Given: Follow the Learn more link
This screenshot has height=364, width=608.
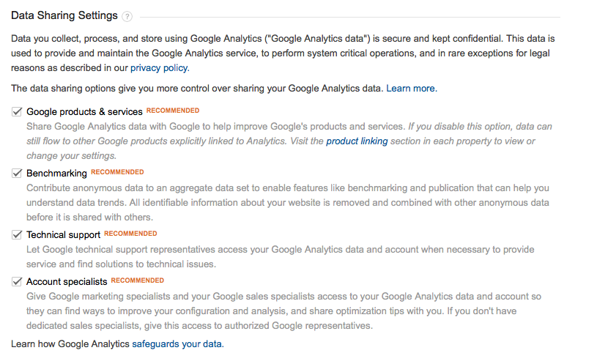Looking at the screenshot, I should (x=412, y=89).
